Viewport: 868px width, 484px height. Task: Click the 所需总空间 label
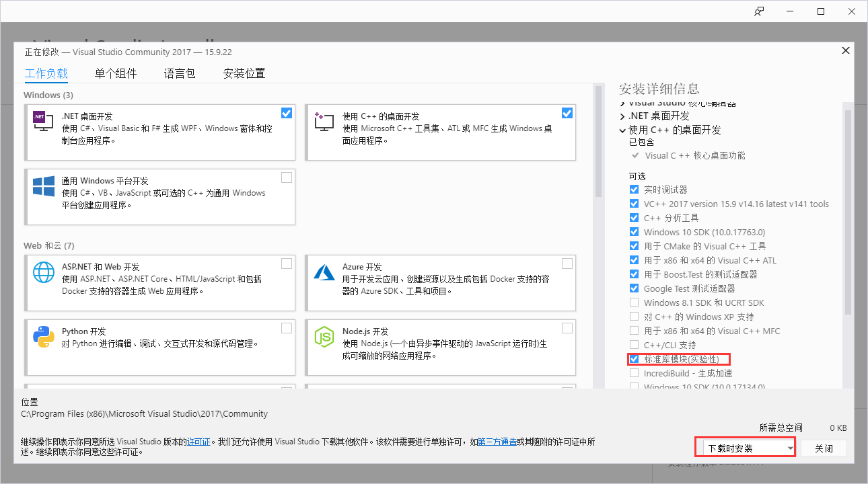781,428
